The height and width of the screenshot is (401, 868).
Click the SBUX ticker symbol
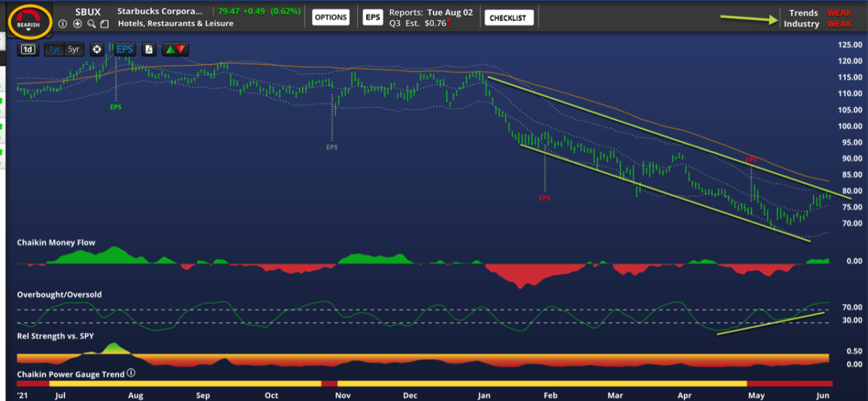click(x=88, y=12)
